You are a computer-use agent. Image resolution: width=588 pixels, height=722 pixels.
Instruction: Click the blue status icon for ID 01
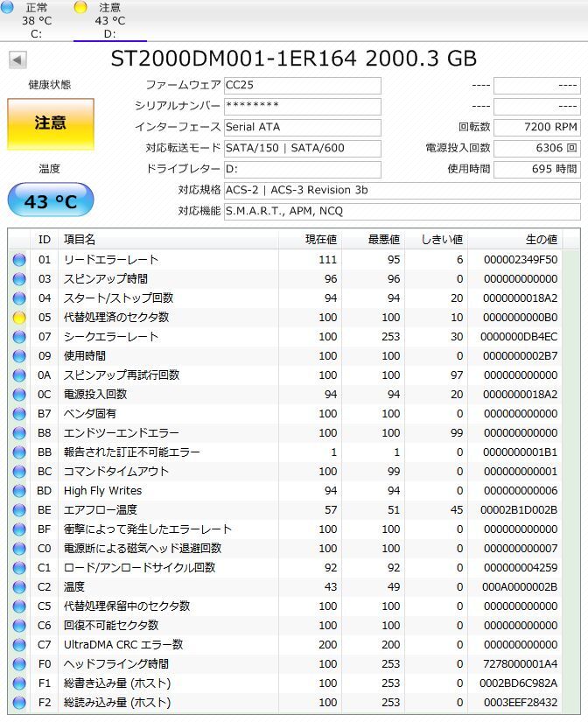19,260
